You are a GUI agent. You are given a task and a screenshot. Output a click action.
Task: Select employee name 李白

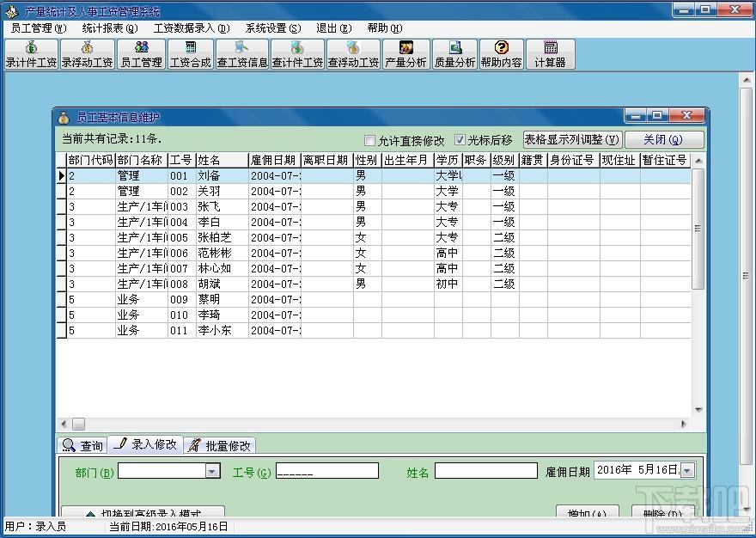tap(209, 222)
